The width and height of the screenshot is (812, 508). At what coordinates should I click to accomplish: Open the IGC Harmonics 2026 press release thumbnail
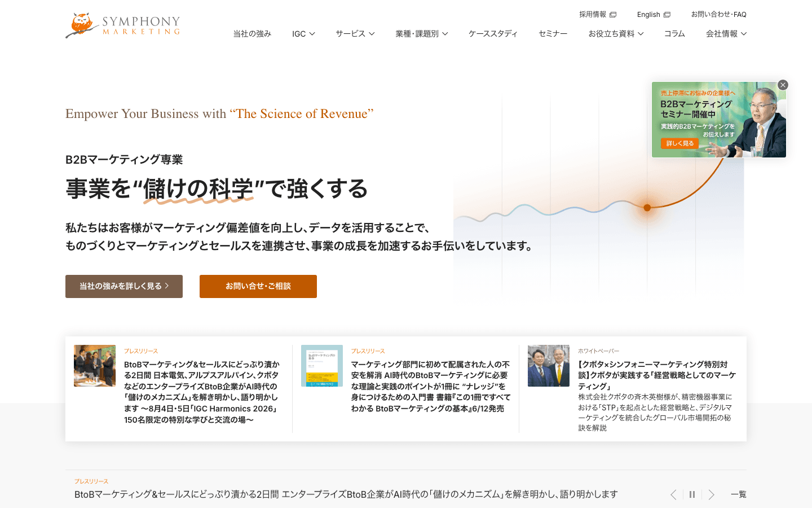click(x=95, y=366)
